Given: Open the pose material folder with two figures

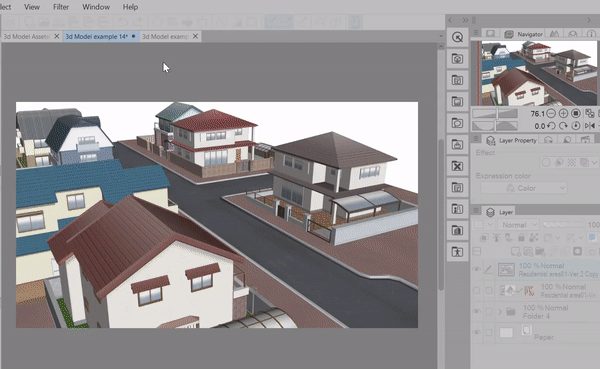Looking at the screenshot, I should [x=457, y=209].
